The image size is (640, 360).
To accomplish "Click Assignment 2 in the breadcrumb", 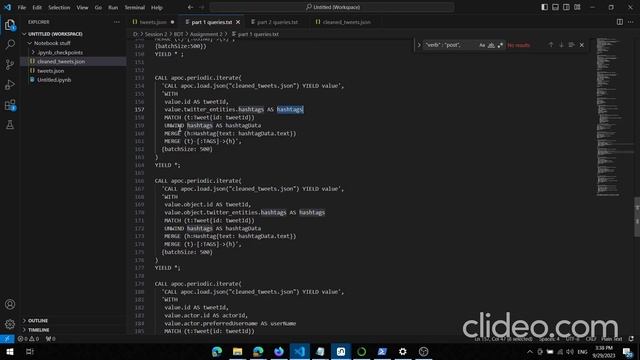I will [x=206, y=34].
